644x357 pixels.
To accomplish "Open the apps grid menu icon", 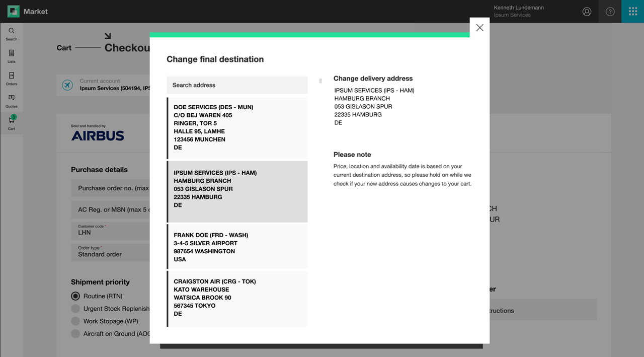I will pyautogui.click(x=633, y=11).
